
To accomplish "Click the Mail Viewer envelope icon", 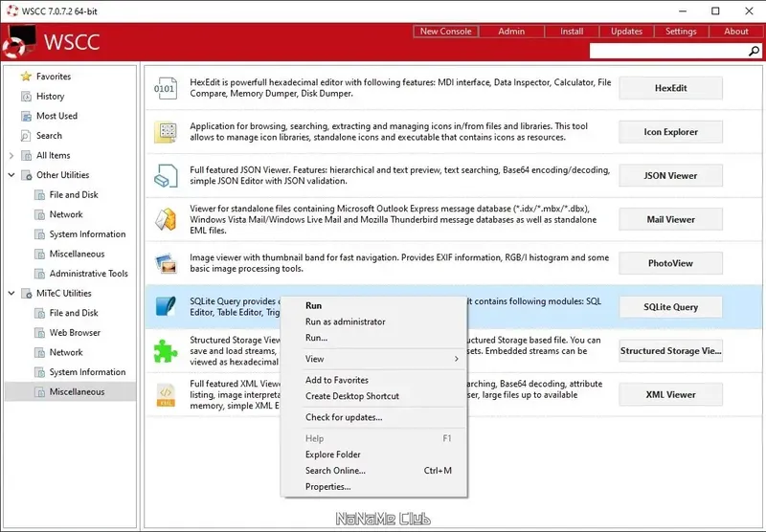I will click(166, 219).
